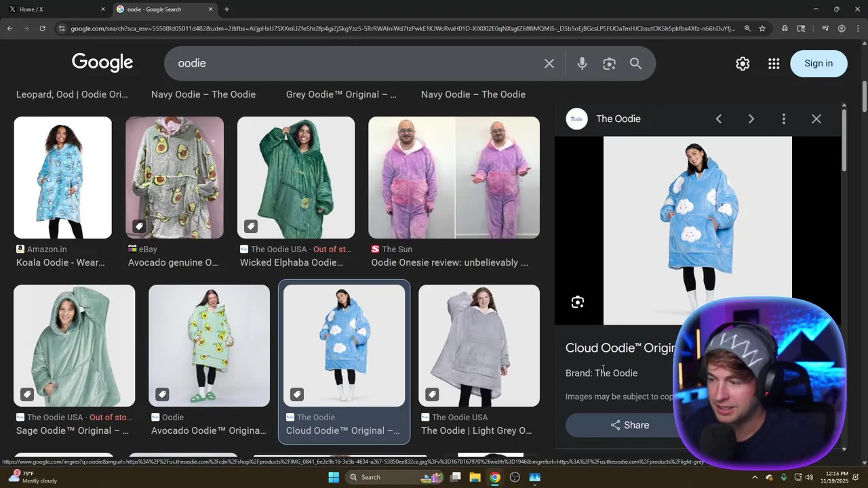The image size is (868, 488).
Task: Search inside the Cloud Oodie image with Lens
Action: 578,302
